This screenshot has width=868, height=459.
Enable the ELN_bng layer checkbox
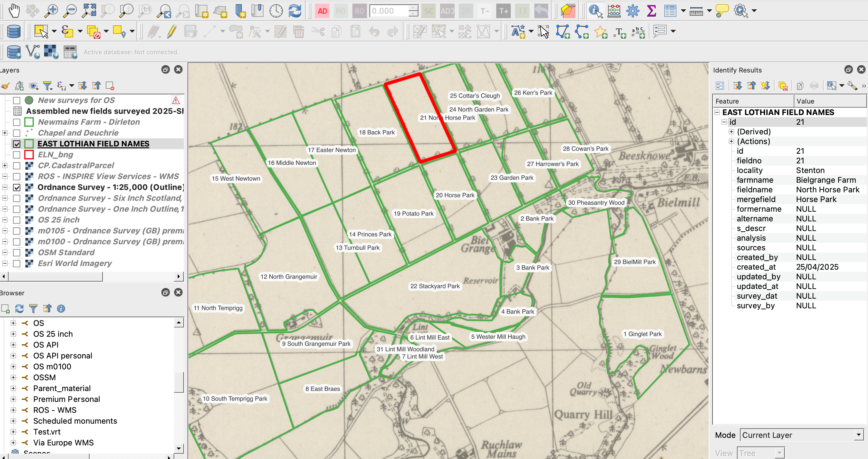pos(17,155)
